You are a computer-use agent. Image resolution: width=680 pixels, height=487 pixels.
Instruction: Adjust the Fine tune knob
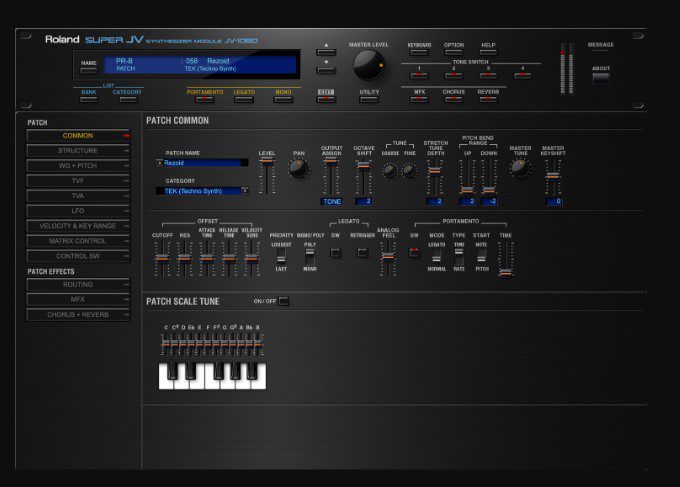pos(409,171)
